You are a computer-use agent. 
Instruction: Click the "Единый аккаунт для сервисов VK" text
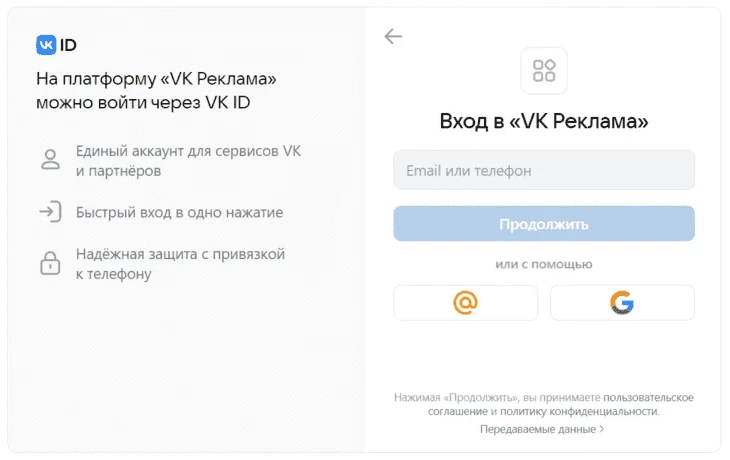pos(189,151)
